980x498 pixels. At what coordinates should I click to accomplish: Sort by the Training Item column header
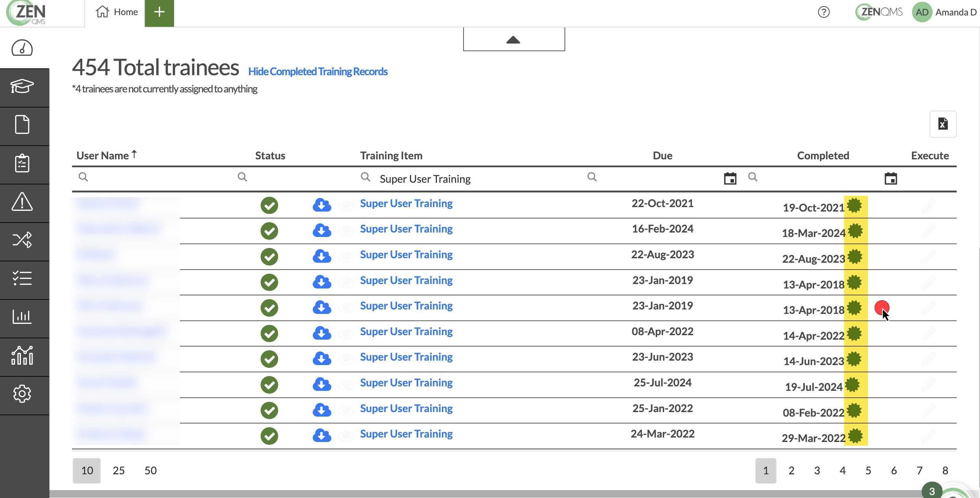pos(391,156)
